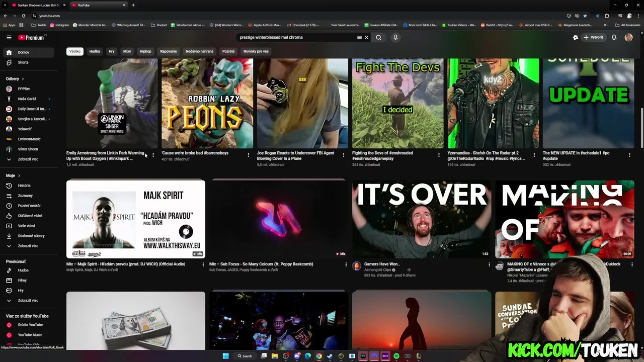
Task: Open more options for Fighting the Devs short
Action: 439,155
